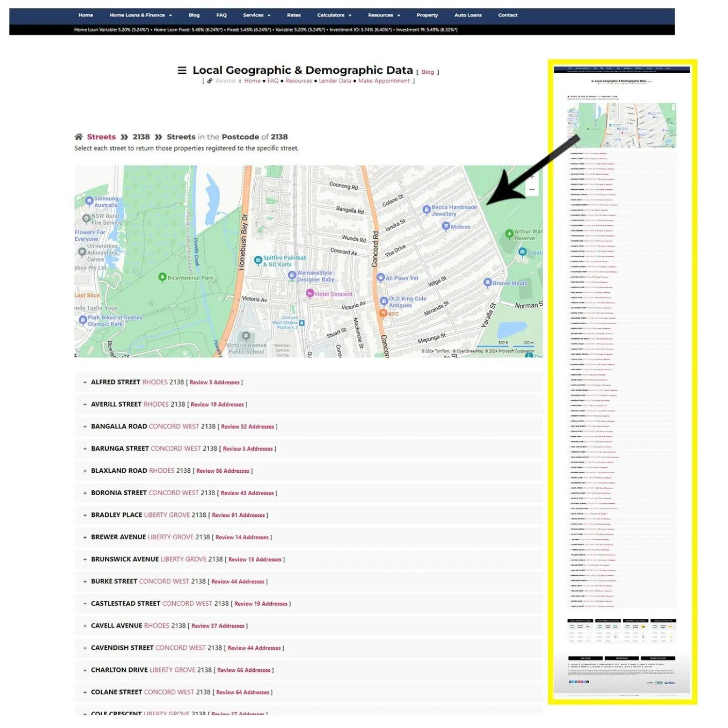
Task: Open the Calculators dropdown menu
Action: click(334, 15)
